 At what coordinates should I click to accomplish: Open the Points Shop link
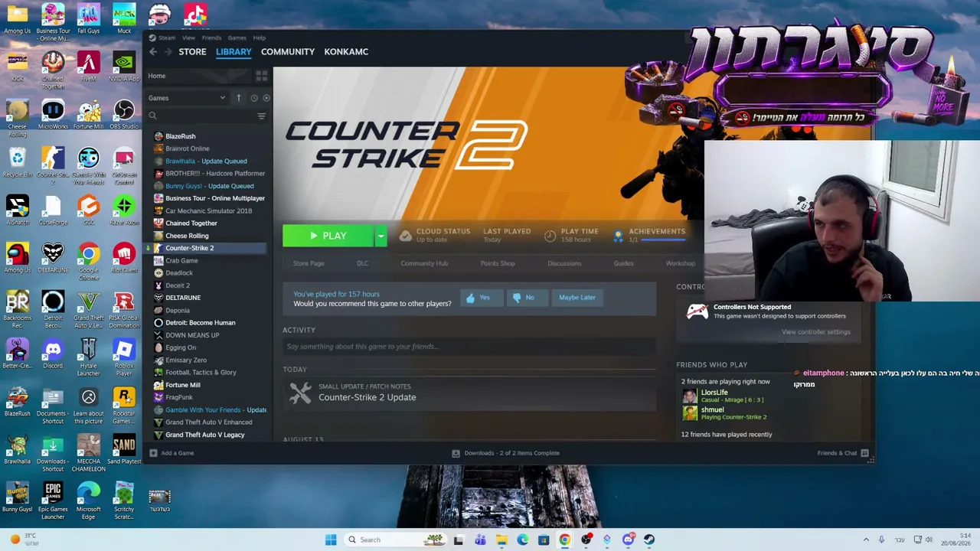click(x=498, y=263)
